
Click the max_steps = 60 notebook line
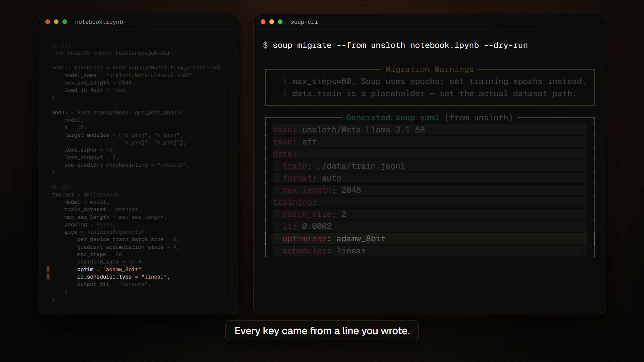click(101, 254)
